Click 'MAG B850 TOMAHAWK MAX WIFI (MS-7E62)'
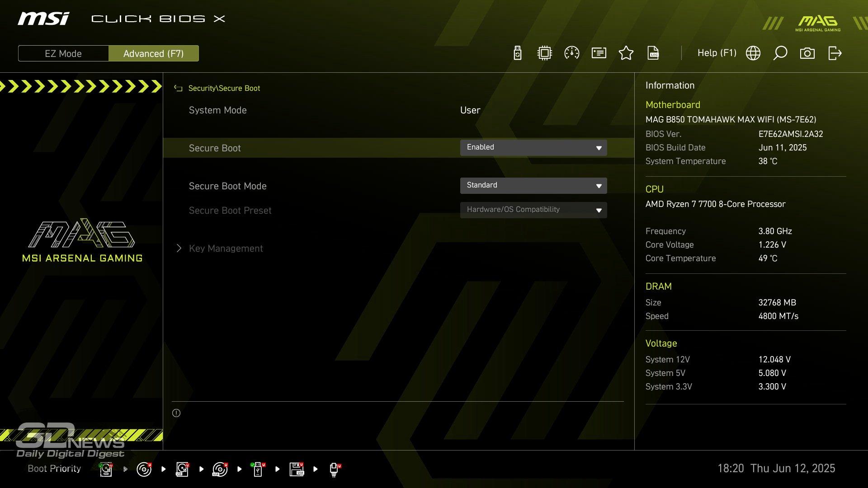This screenshot has width=868, height=488. pyautogui.click(x=731, y=120)
